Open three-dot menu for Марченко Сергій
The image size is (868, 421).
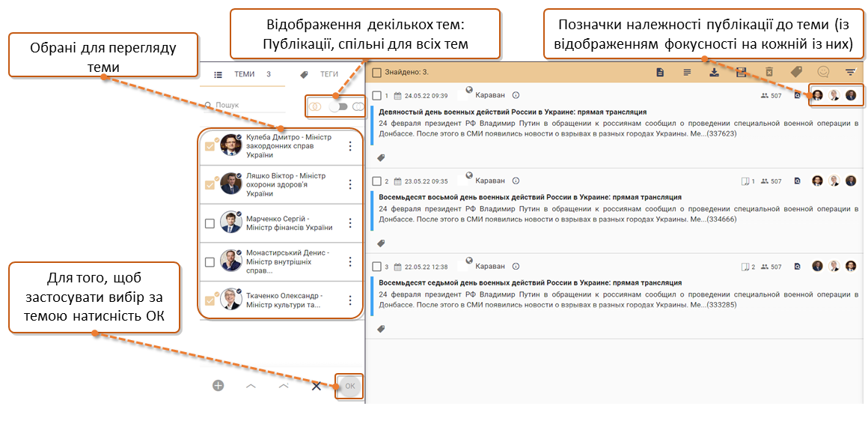tap(349, 223)
